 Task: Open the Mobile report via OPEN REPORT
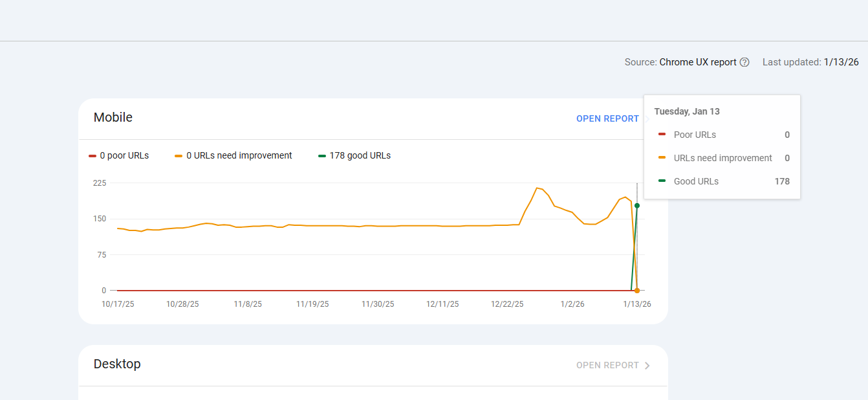607,118
